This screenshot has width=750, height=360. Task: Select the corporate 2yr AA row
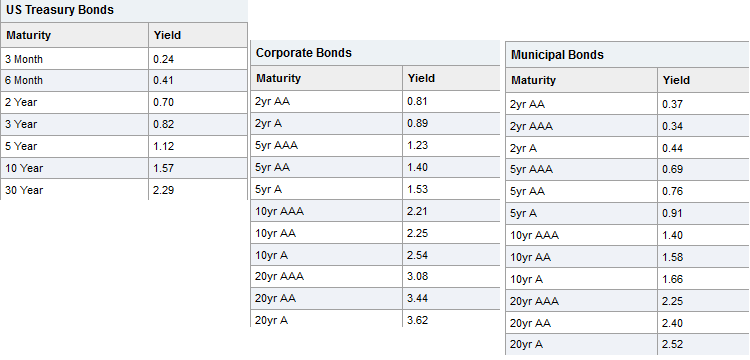(x=375, y=101)
